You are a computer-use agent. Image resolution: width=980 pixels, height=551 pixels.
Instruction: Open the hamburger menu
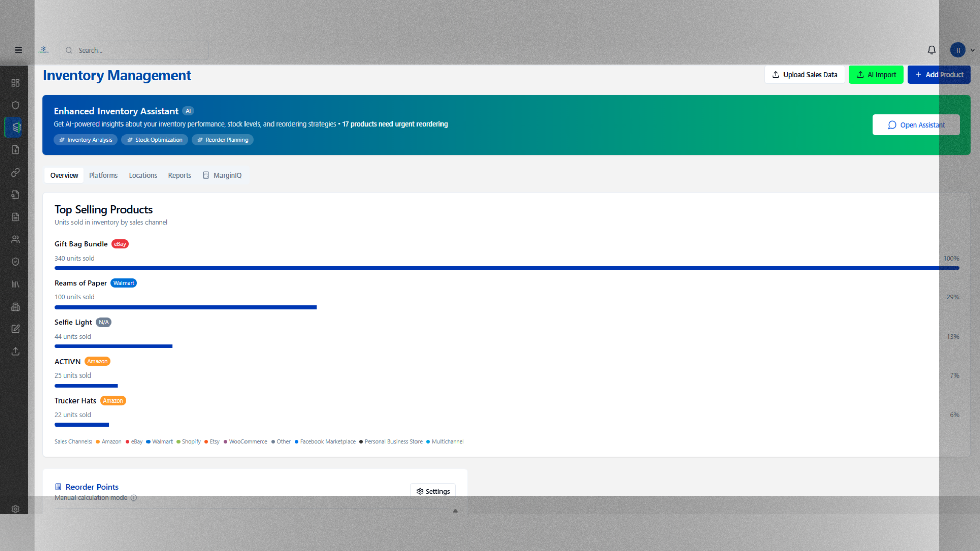coord(18,50)
